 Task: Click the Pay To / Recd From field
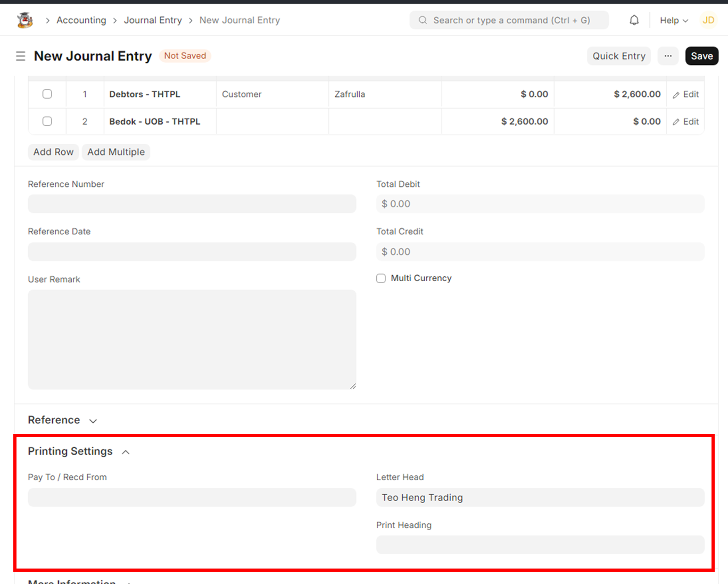point(192,497)
